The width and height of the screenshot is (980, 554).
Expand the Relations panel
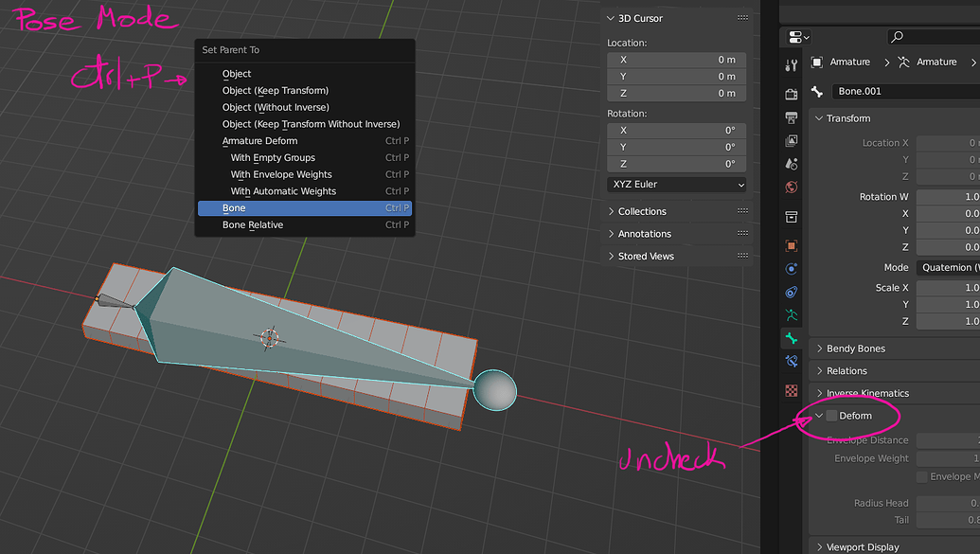(819, 371)
